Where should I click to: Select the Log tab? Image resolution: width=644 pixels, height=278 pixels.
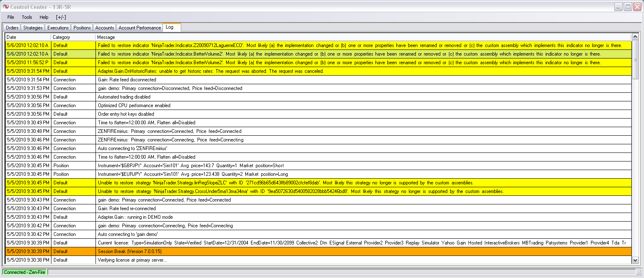[x=172, y=27]
